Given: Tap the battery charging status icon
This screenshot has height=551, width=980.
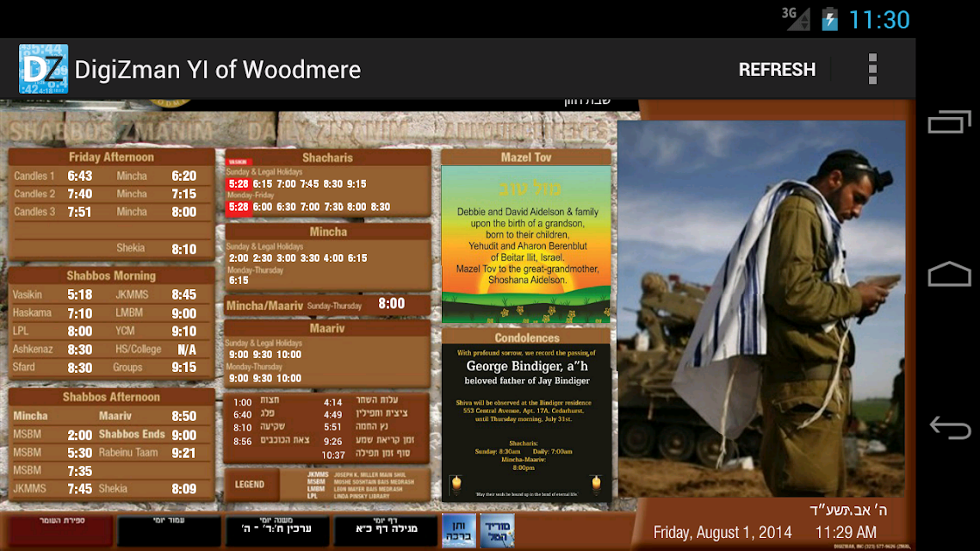Looking at the screenshot, I should coord(829,19).
